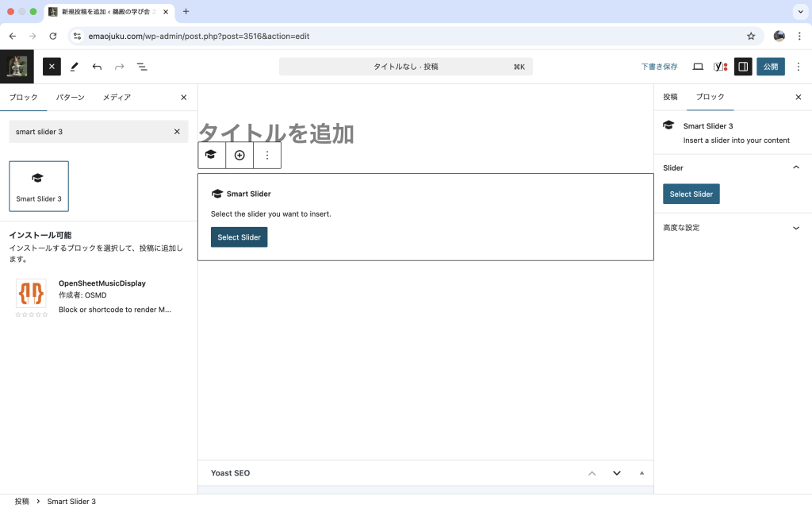The image size is (812, 508).
Task: Click the circled plus icon in block toolbar
Action: pos(239,155)
